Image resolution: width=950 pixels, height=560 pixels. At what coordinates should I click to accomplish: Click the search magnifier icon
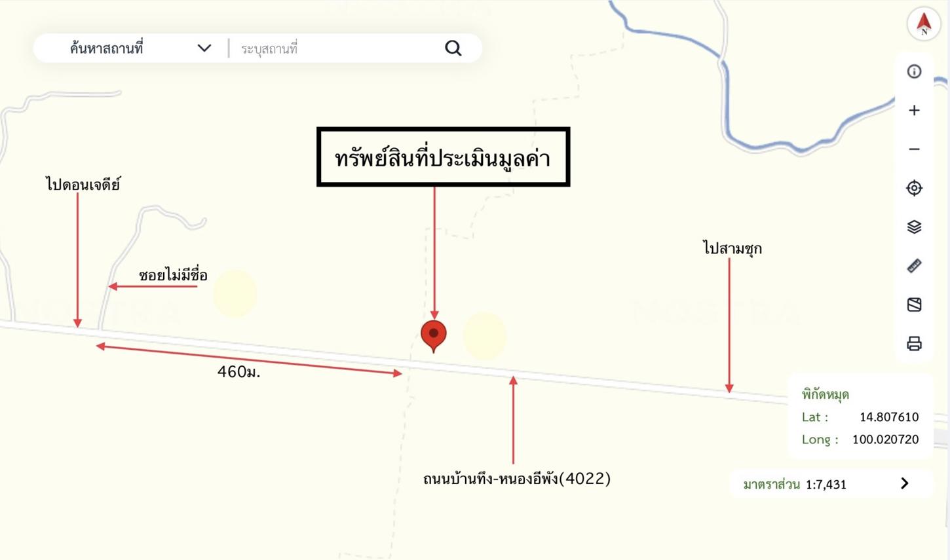453,48
